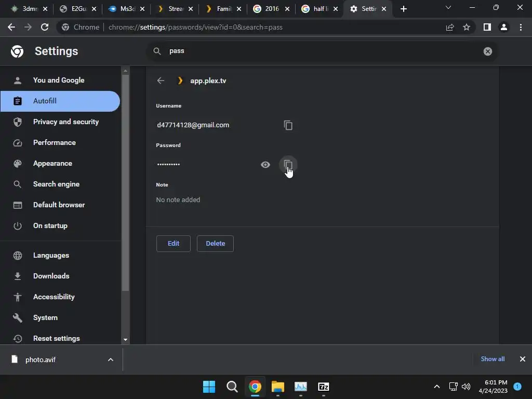Close the 2016 Google tab

coord(287,9)
